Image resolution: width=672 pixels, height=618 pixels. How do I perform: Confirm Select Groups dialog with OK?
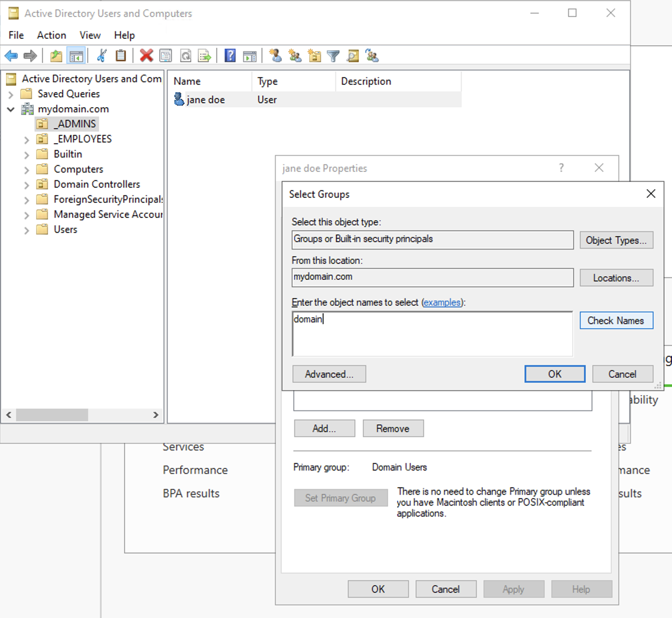click(555, 374)
